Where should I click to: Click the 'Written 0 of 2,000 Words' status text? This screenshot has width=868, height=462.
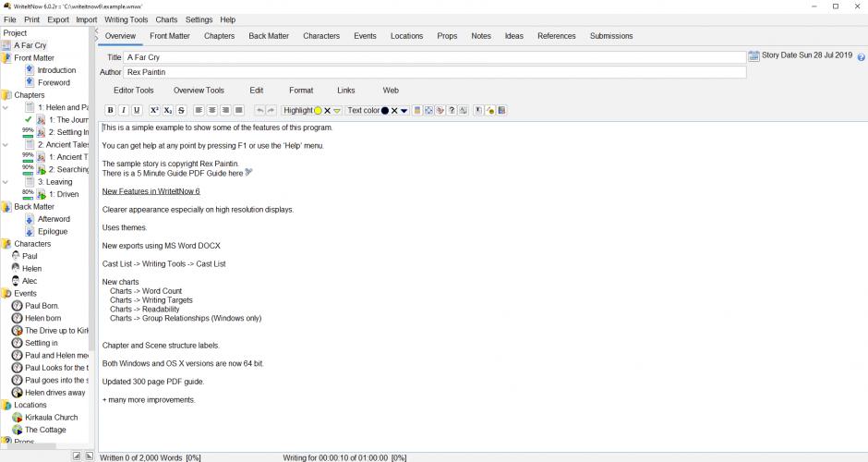pyautogui.click(x=150, y=457)
